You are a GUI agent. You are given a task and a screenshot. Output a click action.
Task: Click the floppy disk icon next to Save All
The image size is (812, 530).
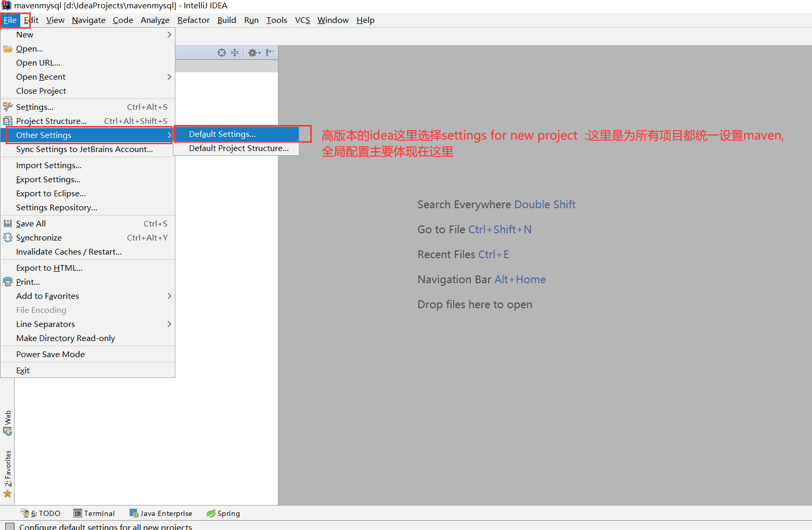pyautogui.click(x=8, y=223)
